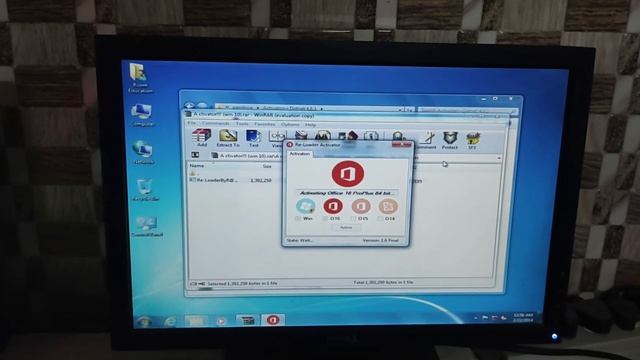Image resolution: width=640 pixels, height=360 pixels.
Task: Click the Comment icon in WinRAR toolbar
Action: (428, 140)
